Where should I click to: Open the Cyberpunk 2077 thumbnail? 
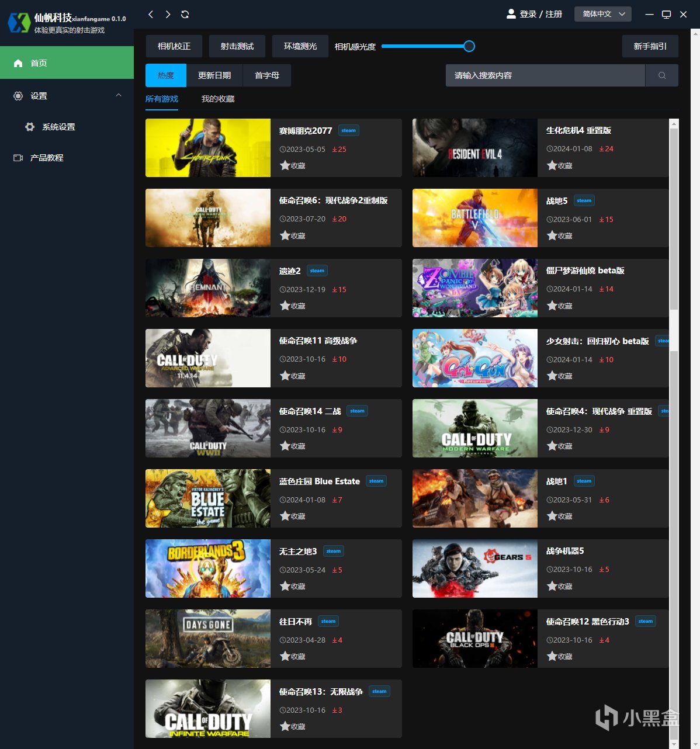pyautogui.click(x=208, y=148)
